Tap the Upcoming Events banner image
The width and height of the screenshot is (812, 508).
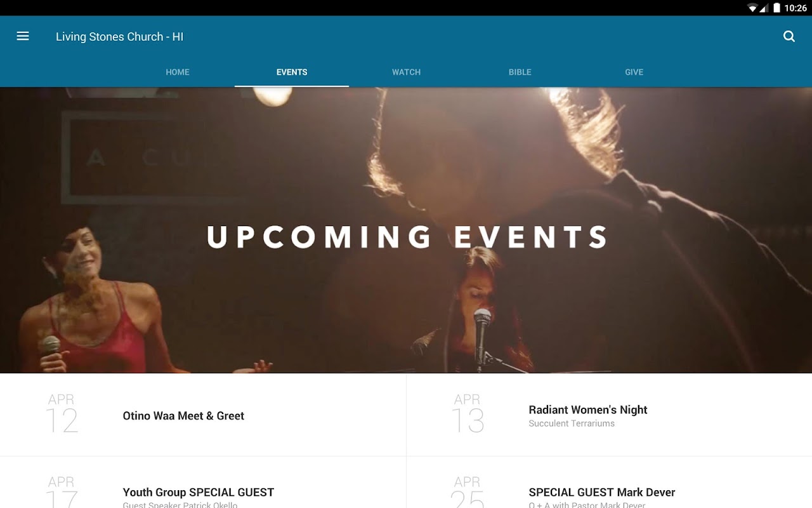tap(406, 230)
